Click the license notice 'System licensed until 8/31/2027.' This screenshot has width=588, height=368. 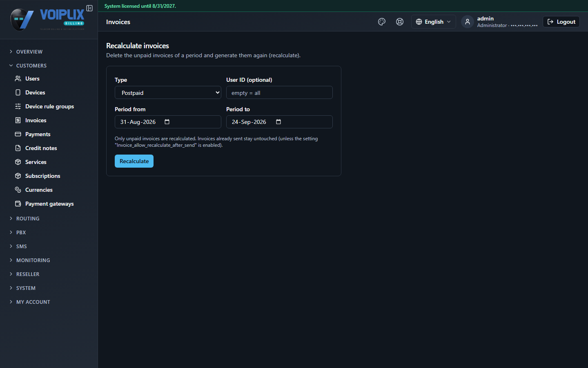140,6
